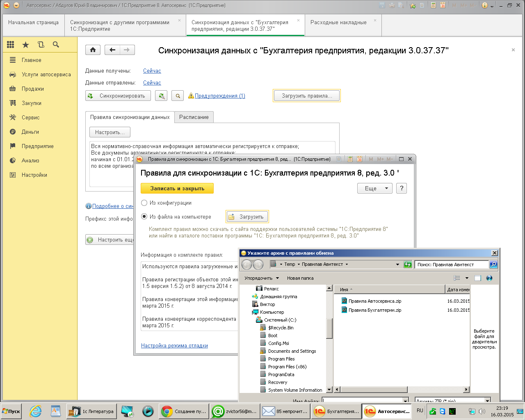The image size is (525, 420).
Task: Click the magnifier button next to refresh
Action: click(178, 96)
